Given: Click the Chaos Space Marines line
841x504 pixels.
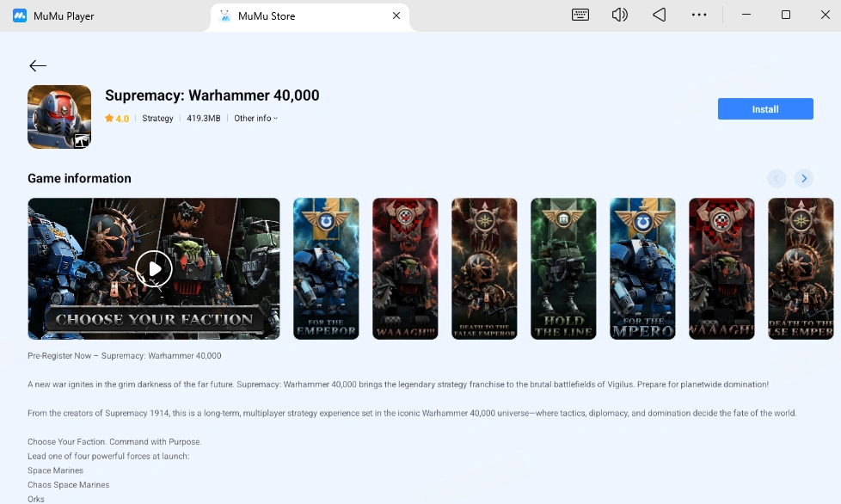Looking at the screenshot, I should pyautogui.click(x=69, y=485).
